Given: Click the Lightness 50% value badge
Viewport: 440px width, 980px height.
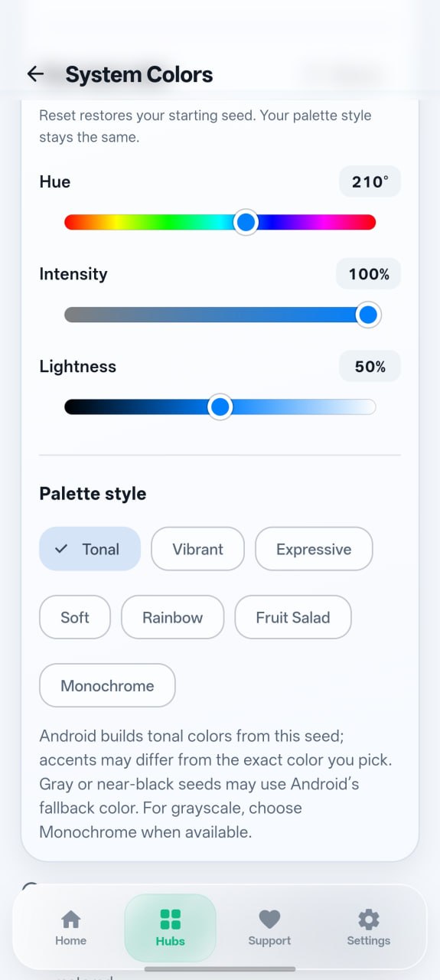Looking at the screenshot, I should [370, 367].
